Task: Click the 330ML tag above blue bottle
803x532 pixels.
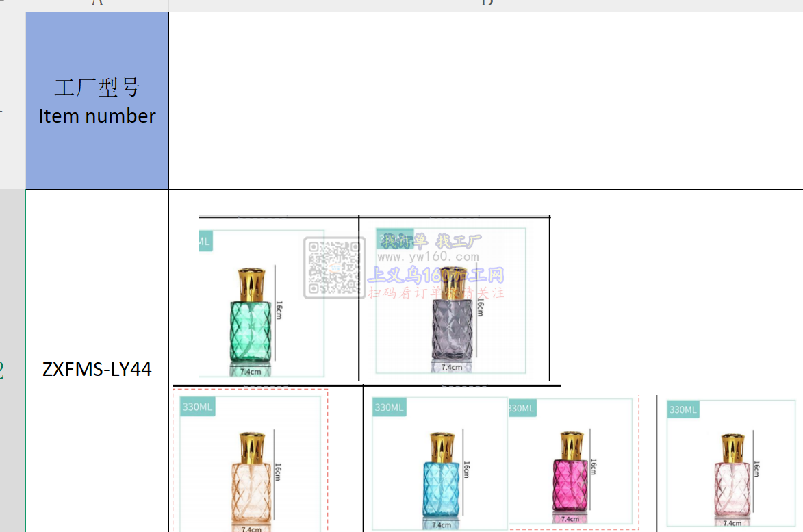Action: [x=389, y=408]
